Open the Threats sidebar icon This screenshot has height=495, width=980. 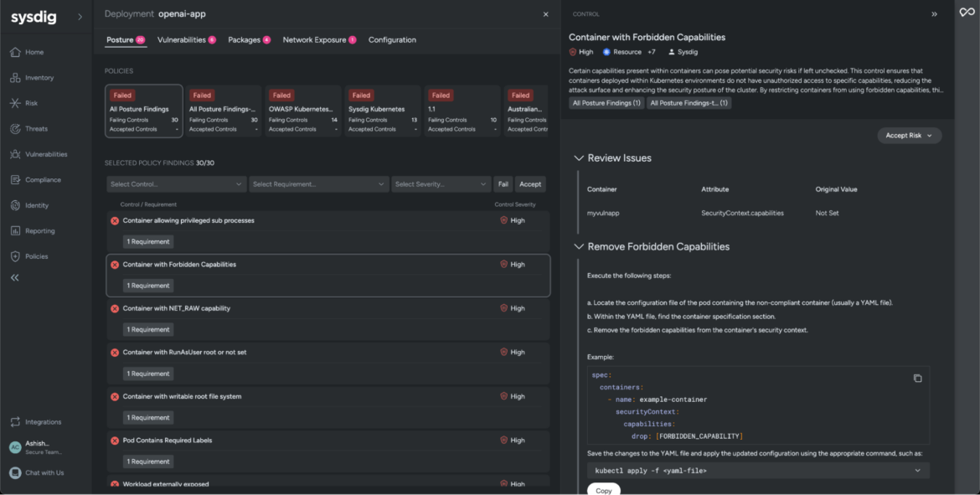pos(16,129)
